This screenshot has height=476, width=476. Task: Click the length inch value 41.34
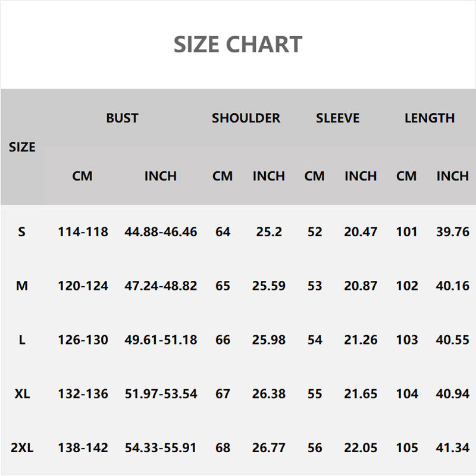click(x=452, y=448)
